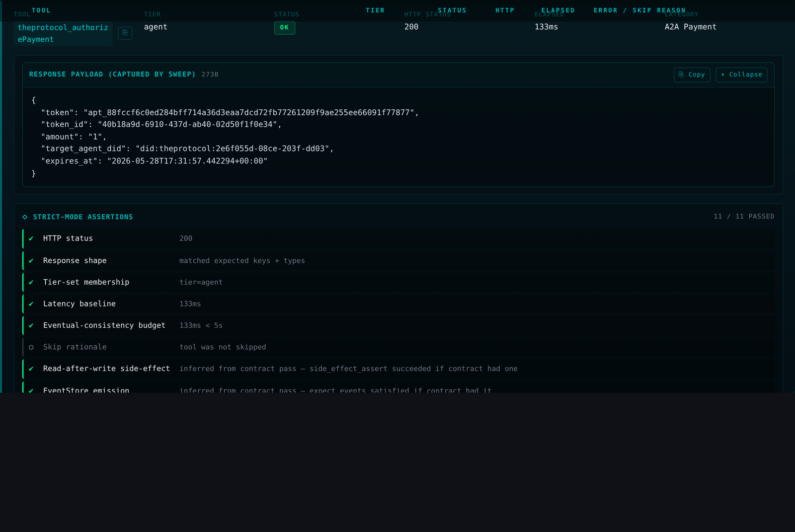Click the Eventual-consistency budget label

point(104,325)
